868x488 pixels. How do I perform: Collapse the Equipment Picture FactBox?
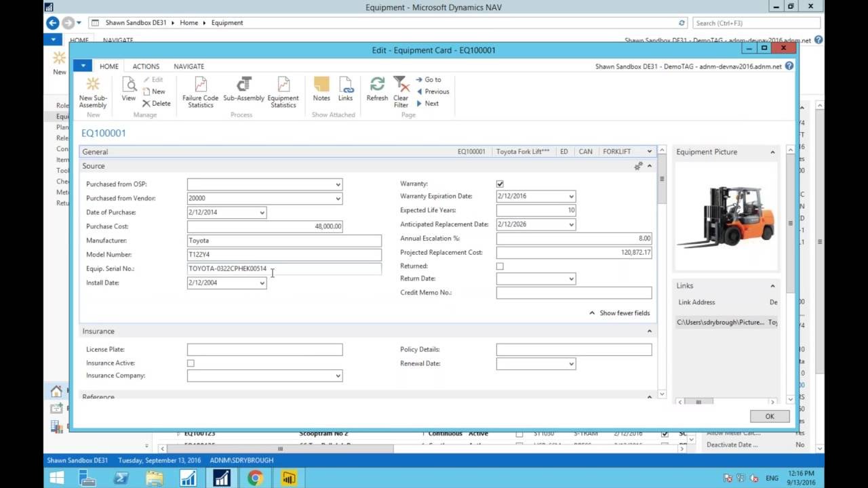(x=772, y=152)
